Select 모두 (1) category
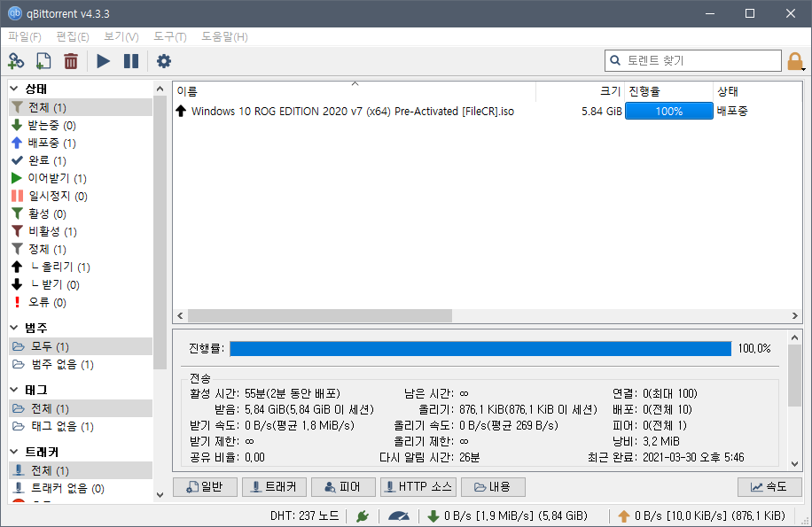This screenshot has height=527, width=812. point(81,346)
